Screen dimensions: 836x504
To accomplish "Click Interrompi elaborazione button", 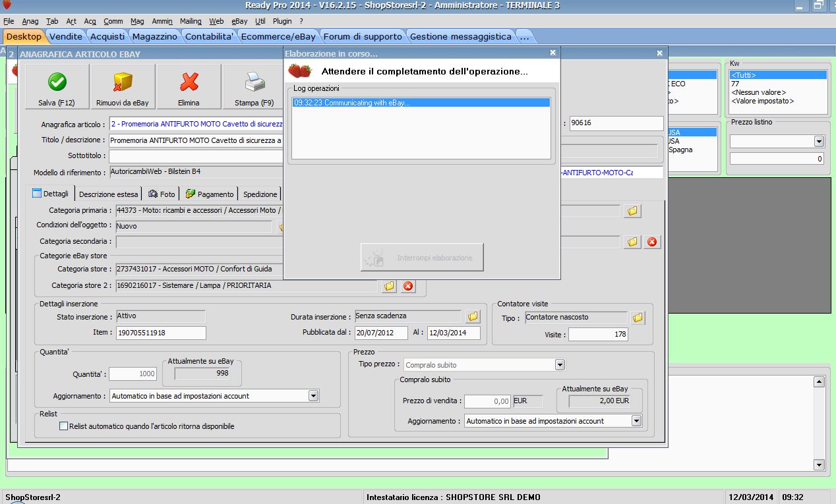I will point(422,258).
